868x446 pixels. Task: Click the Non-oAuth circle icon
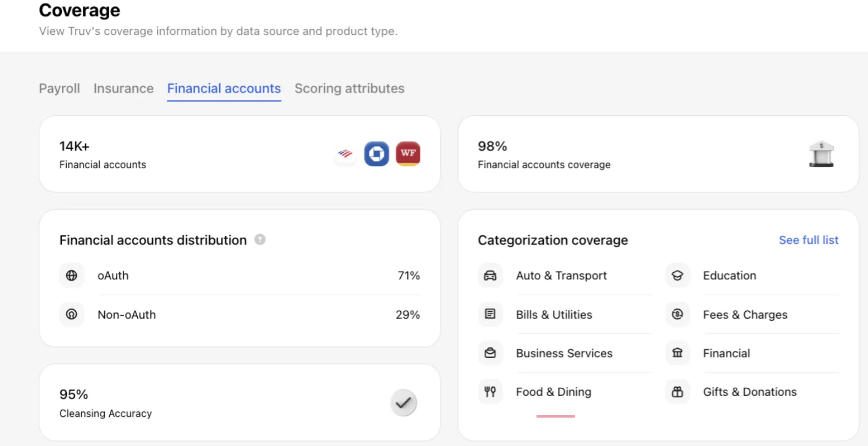[71, 314]
